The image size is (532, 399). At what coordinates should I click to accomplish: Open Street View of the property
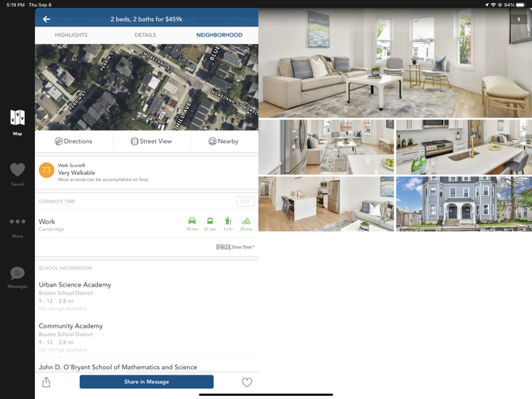151,141
